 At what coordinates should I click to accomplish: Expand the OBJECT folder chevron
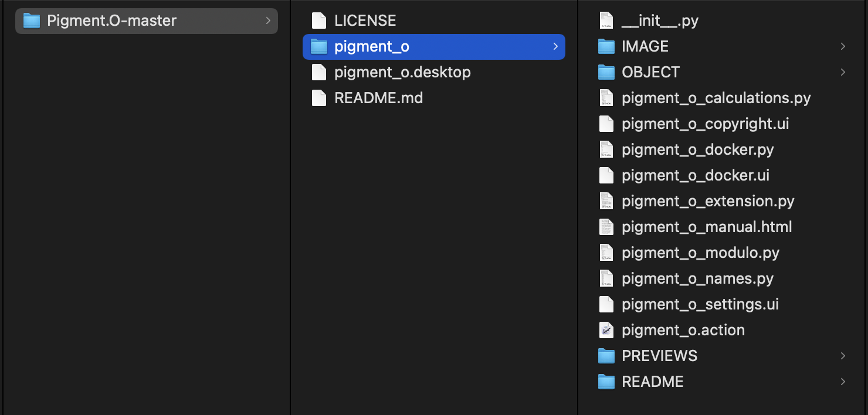coord(843,72)
